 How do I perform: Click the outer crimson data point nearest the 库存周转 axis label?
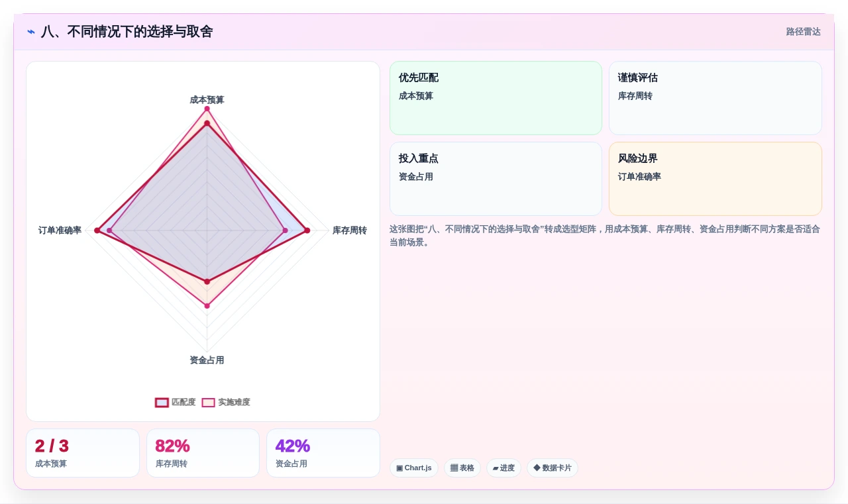(307, 230)
